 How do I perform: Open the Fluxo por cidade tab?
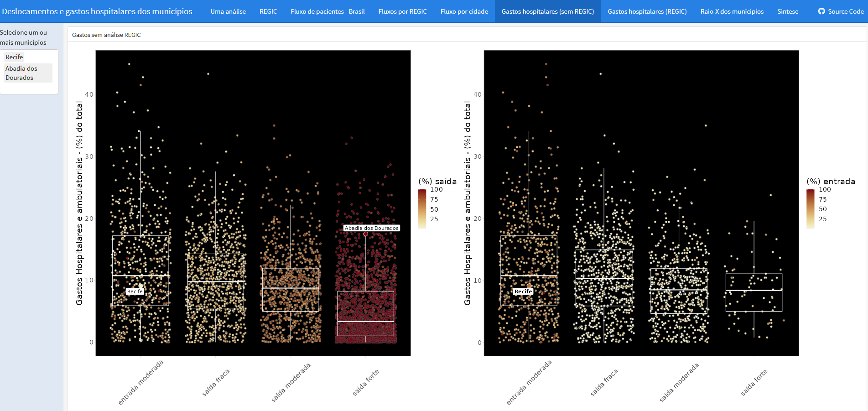coord(464,11)
